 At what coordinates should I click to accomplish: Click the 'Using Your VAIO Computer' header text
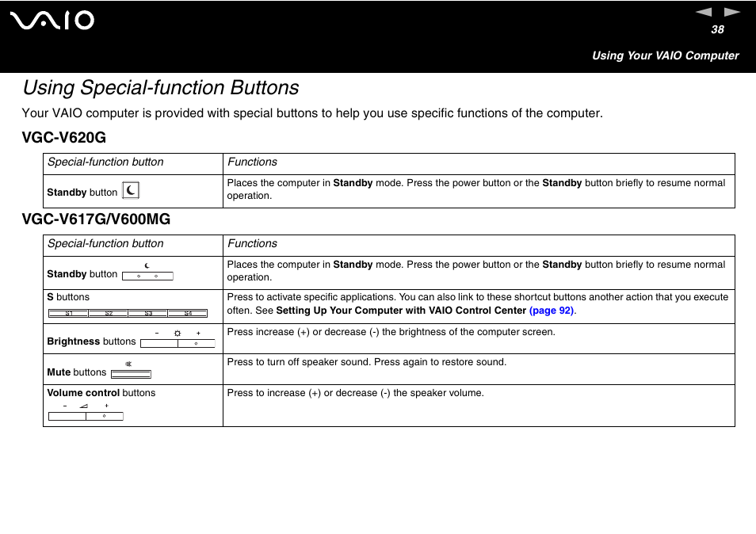point(666,56)
